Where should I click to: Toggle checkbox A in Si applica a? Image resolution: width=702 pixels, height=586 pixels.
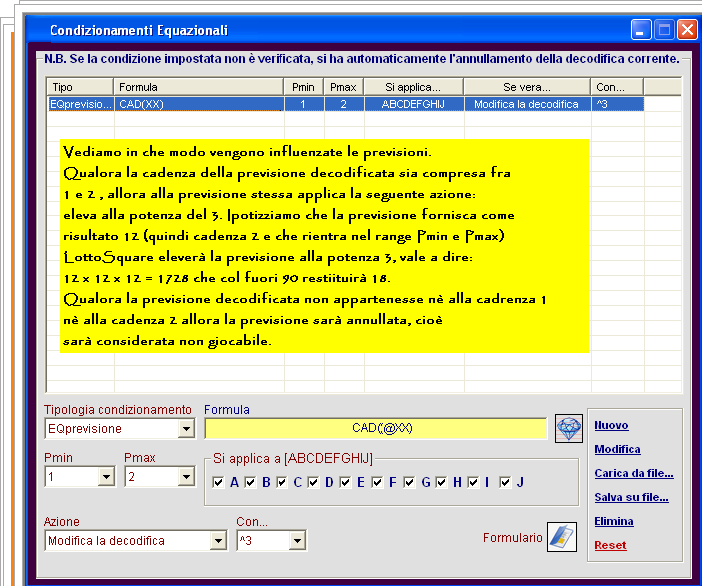[x=218, y=482]
